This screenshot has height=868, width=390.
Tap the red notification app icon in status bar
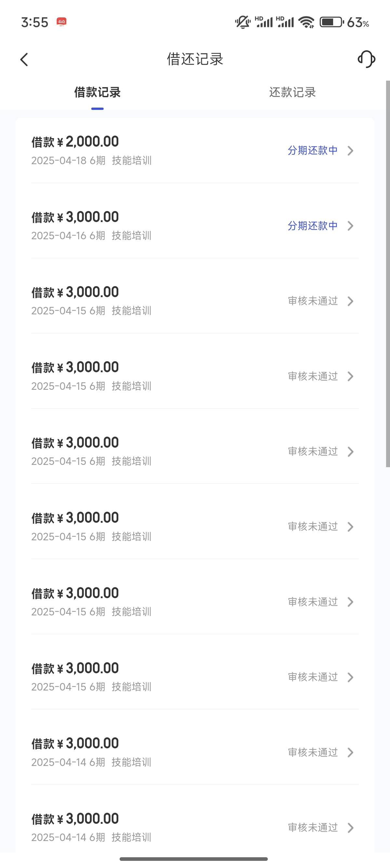pyautogui.click(x=61, y=22)
